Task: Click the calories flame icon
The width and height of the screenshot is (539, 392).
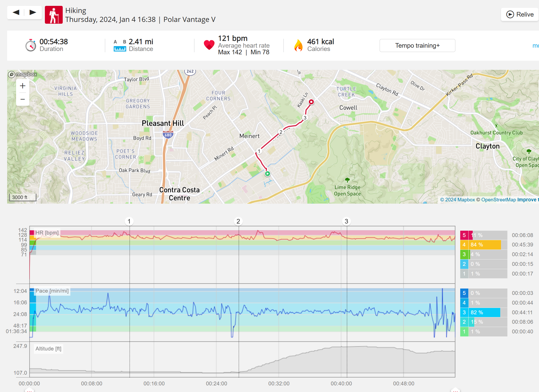Action: pyautogui.click(x=298, y=45)
